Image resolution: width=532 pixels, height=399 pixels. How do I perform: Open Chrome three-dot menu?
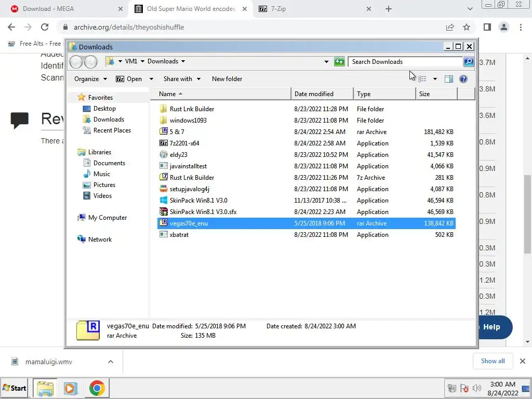tap(521, 27)
